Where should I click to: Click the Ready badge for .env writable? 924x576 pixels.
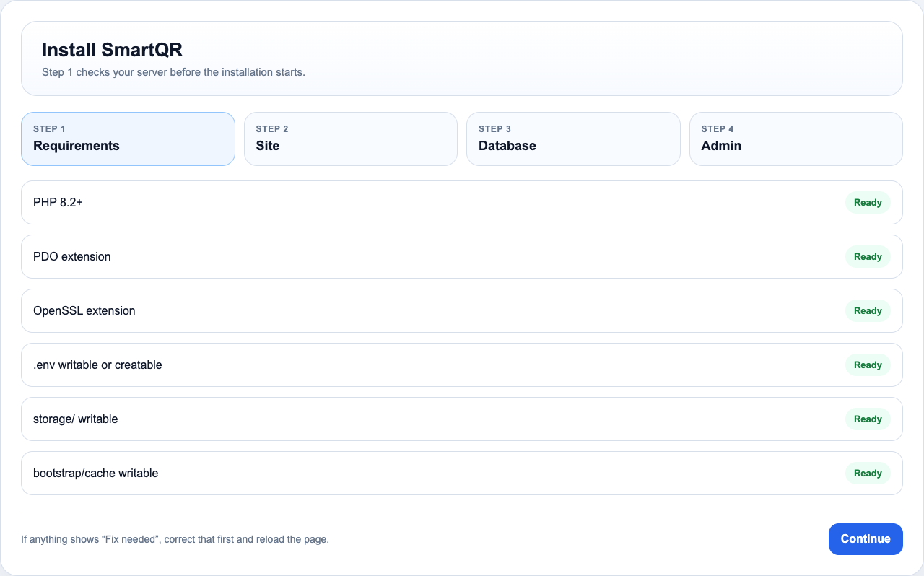click(x=868, y=365)
